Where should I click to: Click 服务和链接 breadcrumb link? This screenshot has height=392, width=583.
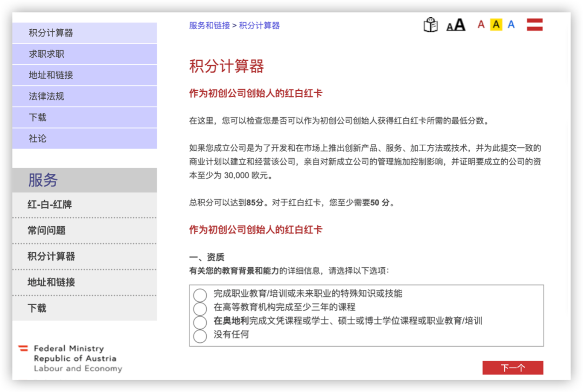(x=209, y=25)
